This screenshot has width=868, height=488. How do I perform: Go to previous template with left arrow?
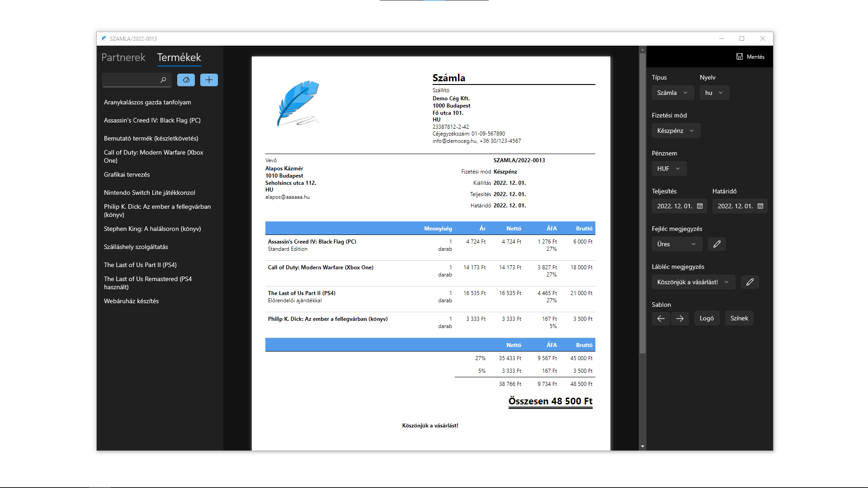point(660,319)
